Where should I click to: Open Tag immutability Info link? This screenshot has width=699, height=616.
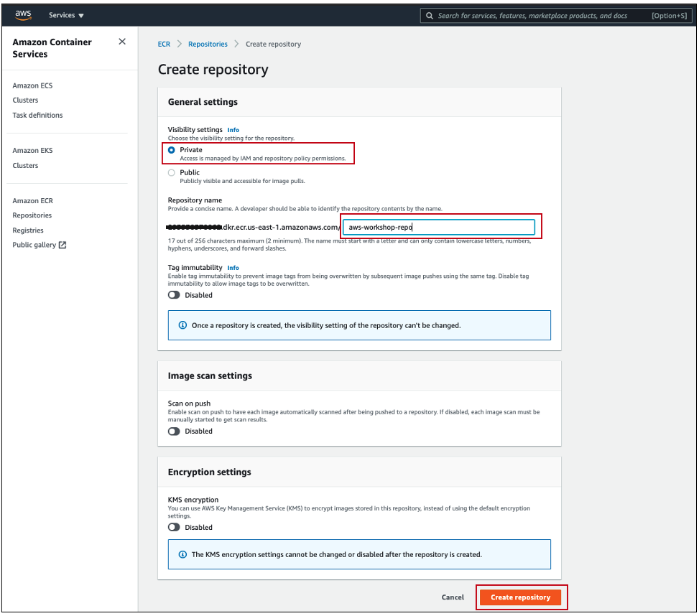pyautogui.click(x=233, y=268)
